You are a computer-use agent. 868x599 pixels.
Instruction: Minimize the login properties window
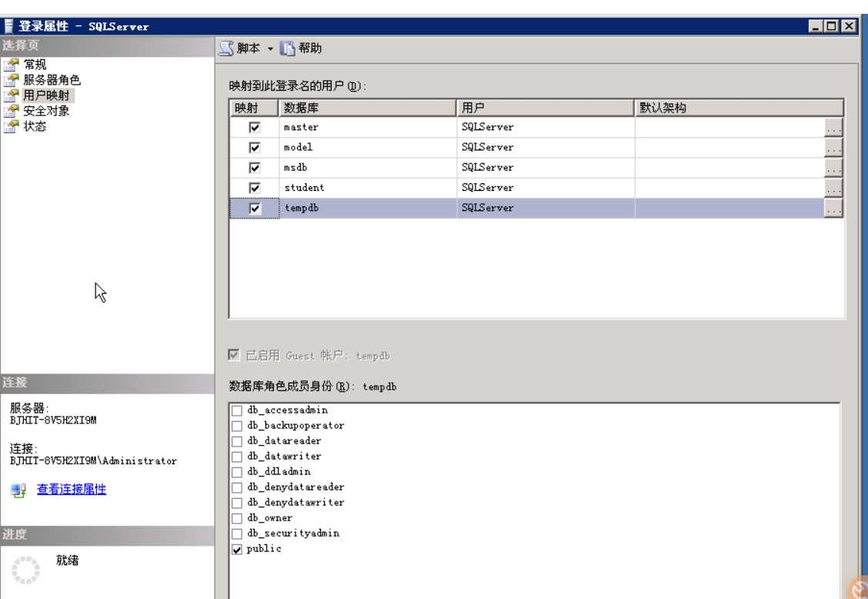point(816,26)
